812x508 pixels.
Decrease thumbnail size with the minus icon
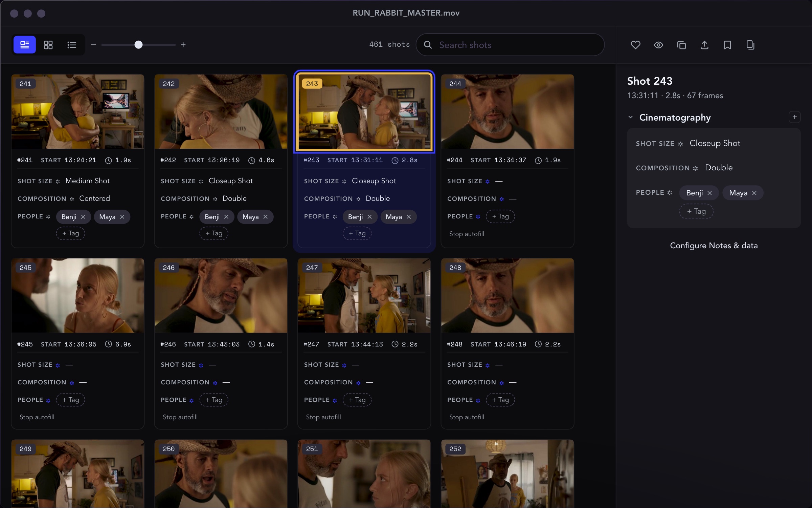tap(94, 45)
